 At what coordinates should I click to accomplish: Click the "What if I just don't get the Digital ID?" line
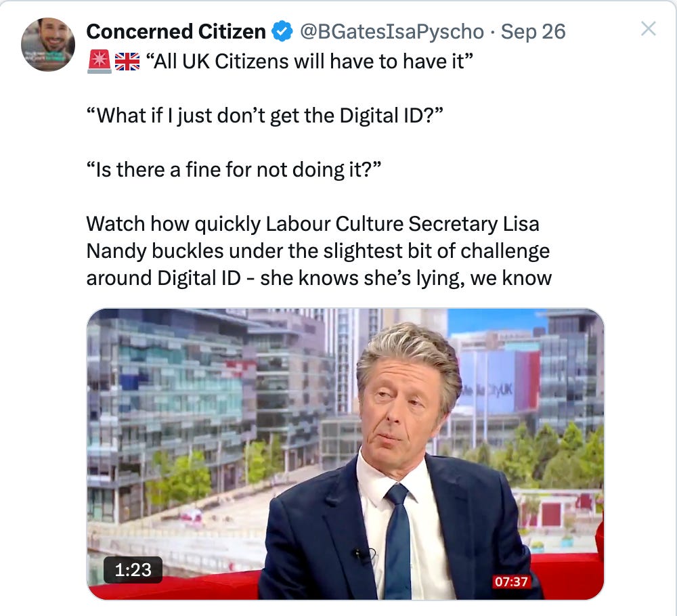[x=265, y=116]
